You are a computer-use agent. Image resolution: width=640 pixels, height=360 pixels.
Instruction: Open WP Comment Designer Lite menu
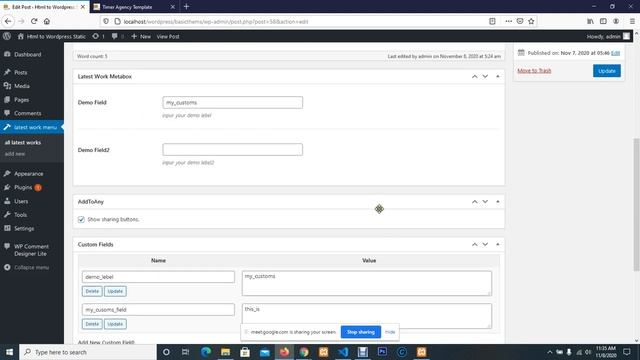pyautogui.click(x=31, y=250)
